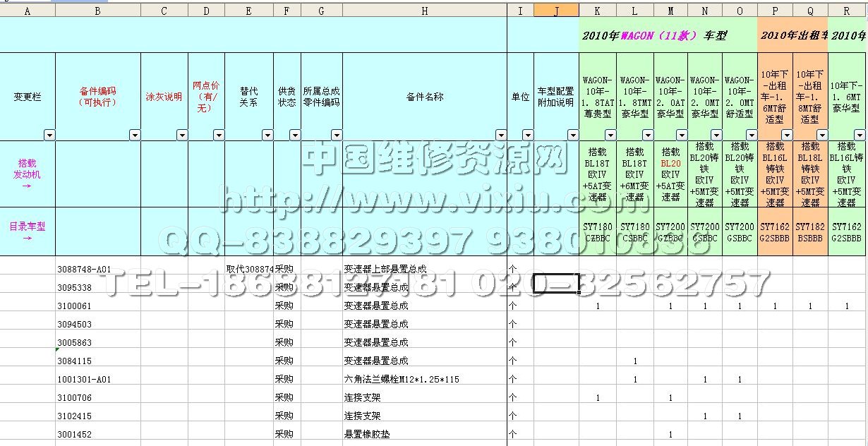Click part number cell 3100706
Image resolution: width=868 pixels, height=446 pixels.
point(75,397)
